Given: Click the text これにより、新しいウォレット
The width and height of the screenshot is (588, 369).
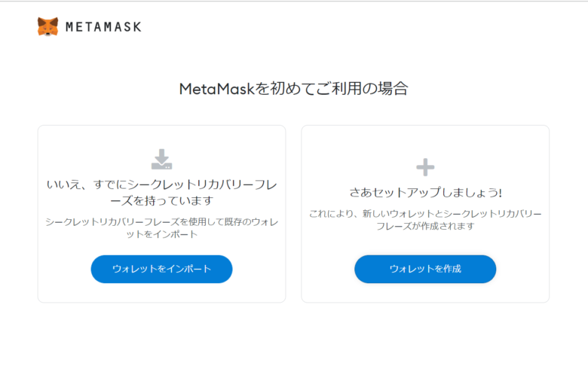Looking at the screenshot, I should tap(371, 214).
